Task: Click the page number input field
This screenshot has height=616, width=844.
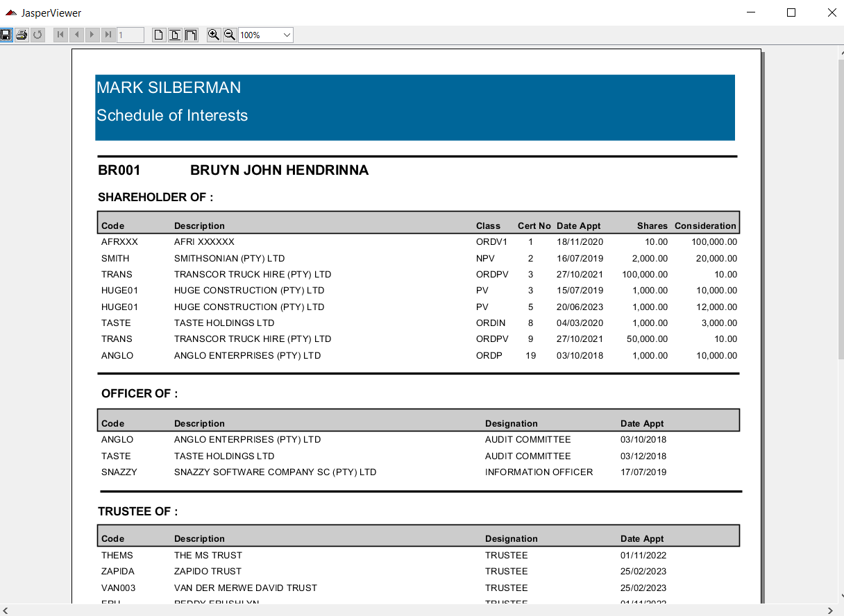Action: 130,35
